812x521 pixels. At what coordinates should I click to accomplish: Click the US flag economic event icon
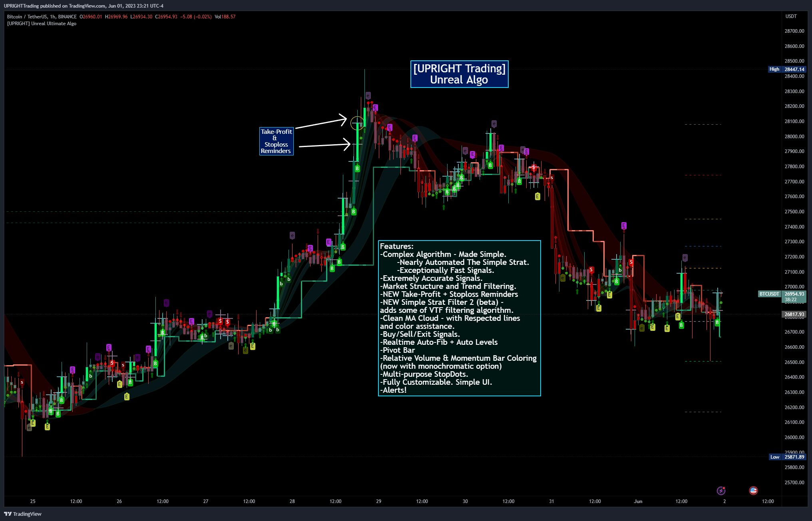click(x=753, y=490)
